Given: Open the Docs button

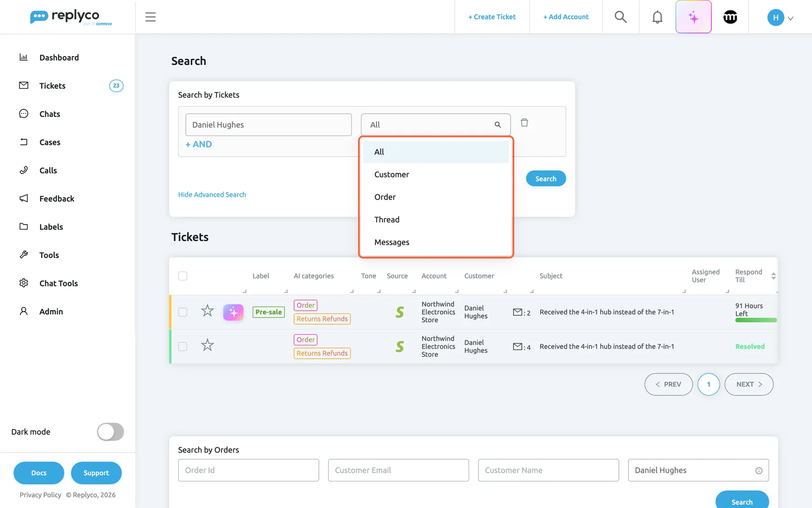Looking at the screenshot, I should coord(39,473).
